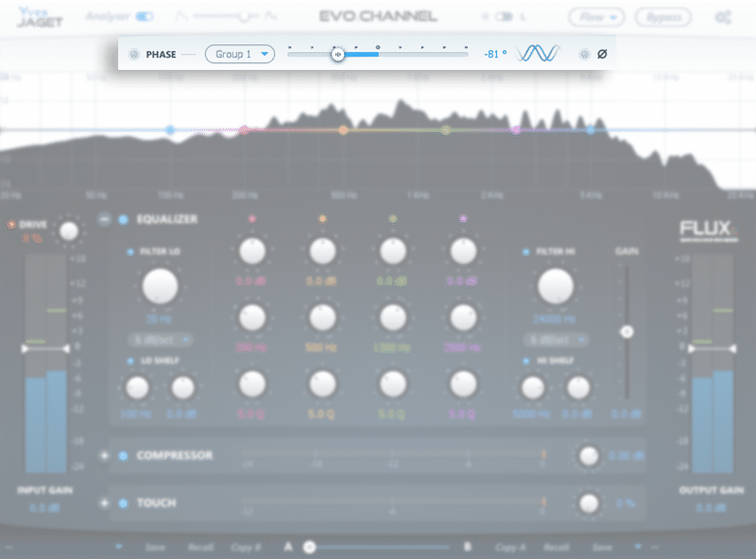Expand the Compressor section with plus button

(x=104, y=455)
